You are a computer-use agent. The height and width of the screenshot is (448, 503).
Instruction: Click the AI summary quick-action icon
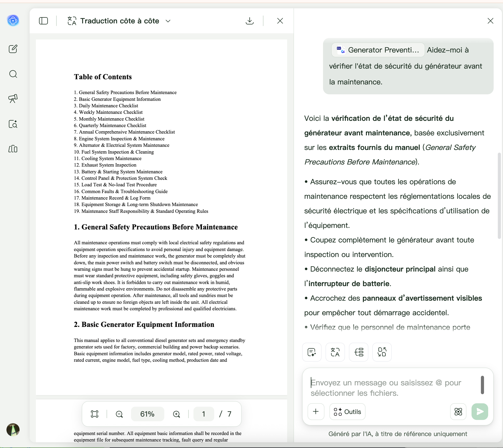312,352
